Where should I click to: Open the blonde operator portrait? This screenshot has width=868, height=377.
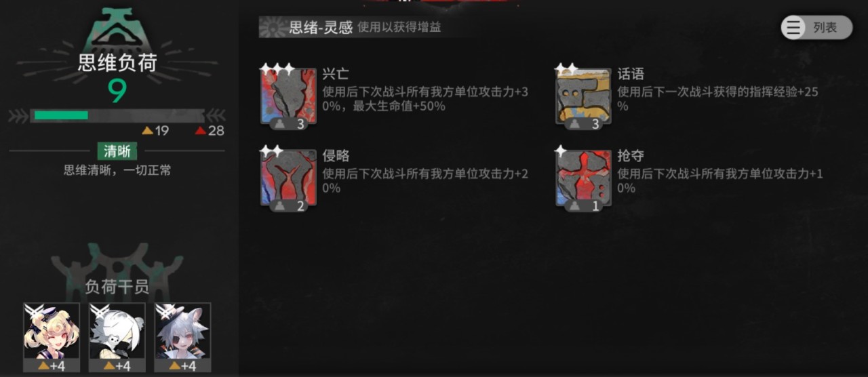pyautogui.click(x=52, y=338)
